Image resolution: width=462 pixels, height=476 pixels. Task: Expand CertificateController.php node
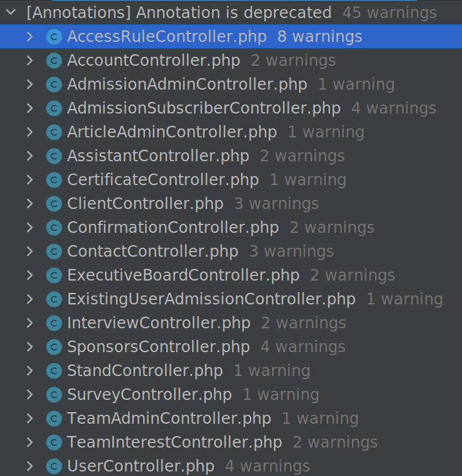tap(30, 180)
